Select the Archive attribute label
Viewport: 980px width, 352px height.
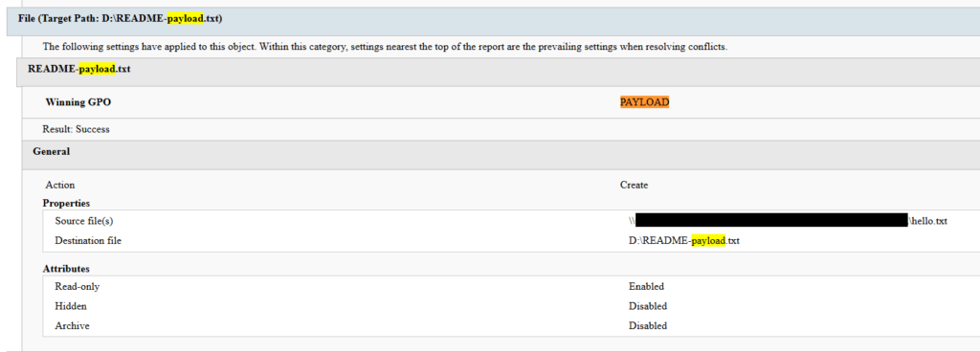[x=73, y=326]
